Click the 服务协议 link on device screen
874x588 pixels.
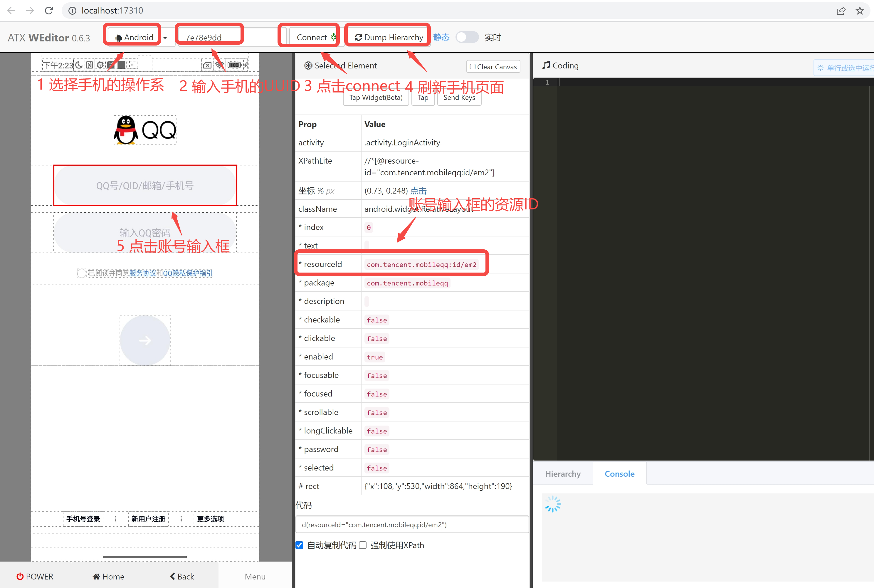click(142, 273)
